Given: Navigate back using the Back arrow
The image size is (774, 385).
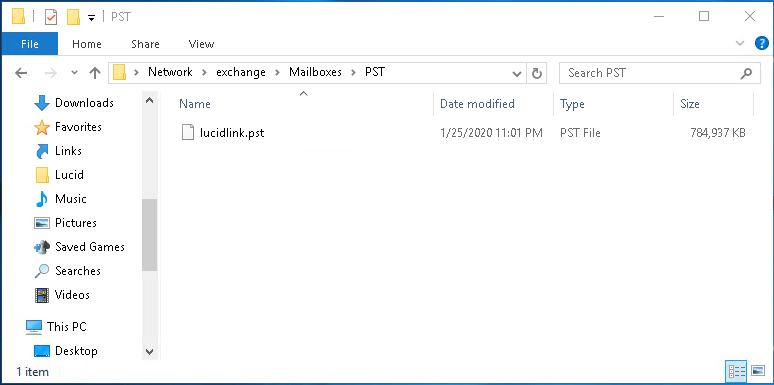Looking at the screenshot, I should [x=21, y=74].
